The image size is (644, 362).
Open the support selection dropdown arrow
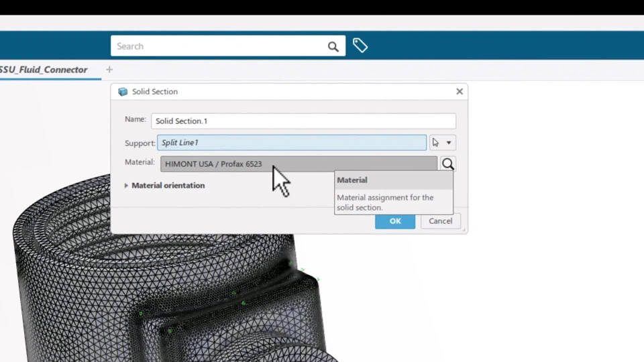[x=449, y=143]
